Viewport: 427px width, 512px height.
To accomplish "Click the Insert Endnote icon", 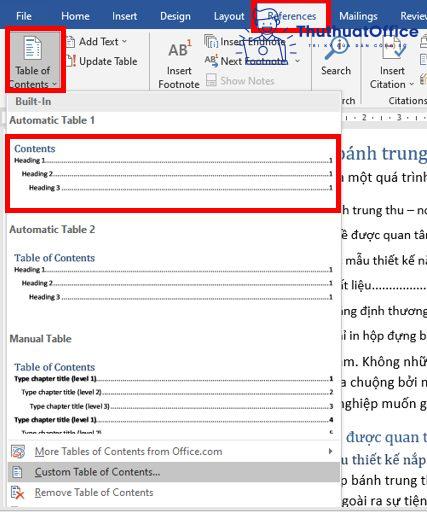I will coord(211,41).
